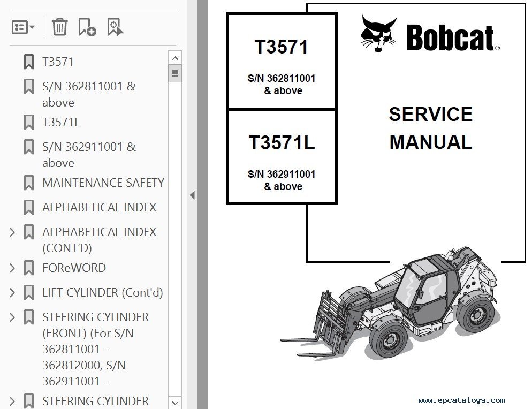Click the bookmarks scrollbar thumb
The width and height of the screenshot is (532, 409).
click(175, 73)
